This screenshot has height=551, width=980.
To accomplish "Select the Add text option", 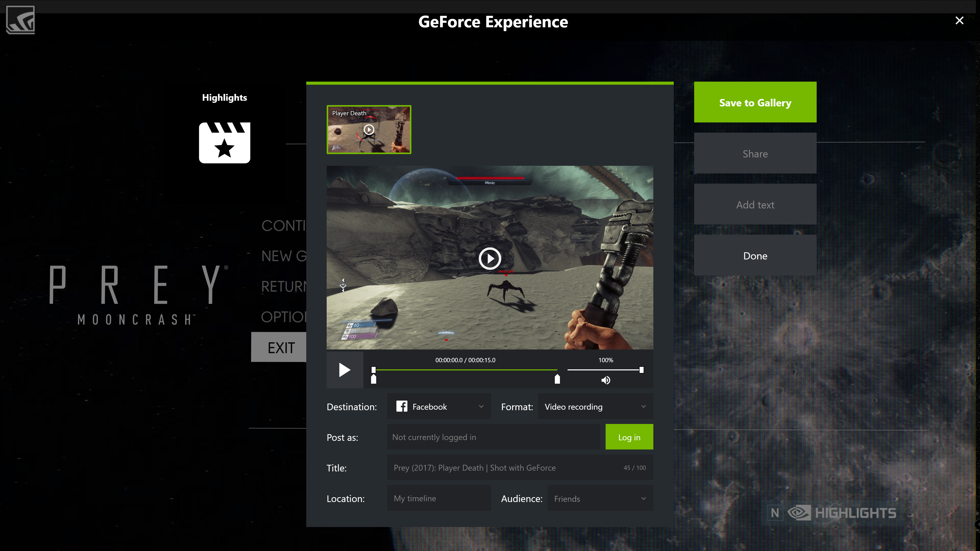I will tap(755, 205).
